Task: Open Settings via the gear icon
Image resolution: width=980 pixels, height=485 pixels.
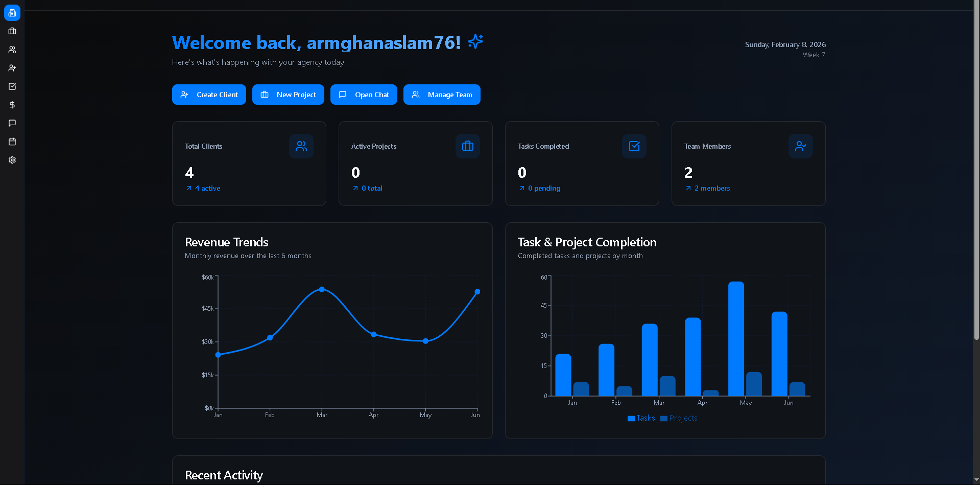Action: pos(12,160)
